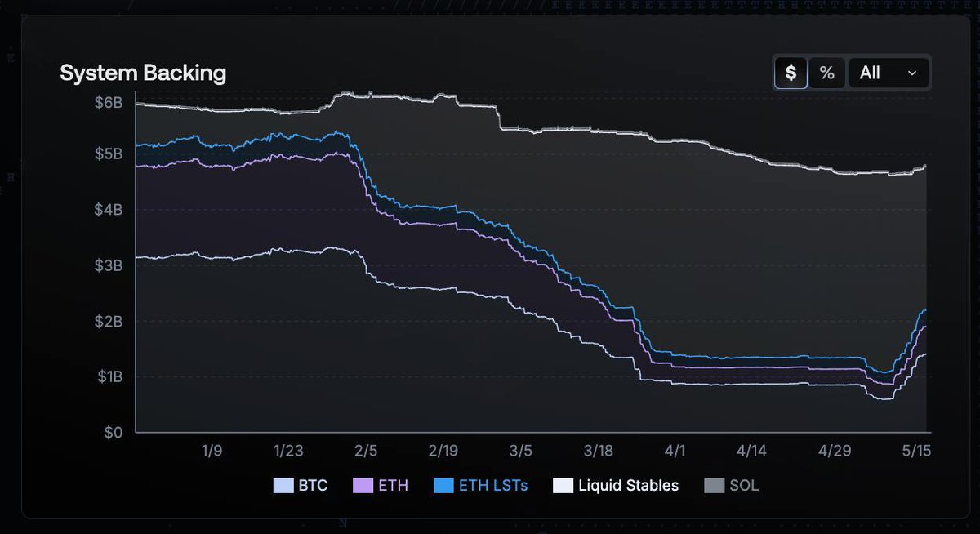Switch chart to percent view
Viewport: 980px width, 534px height.
pyautogui.click(x=827, y=73)
